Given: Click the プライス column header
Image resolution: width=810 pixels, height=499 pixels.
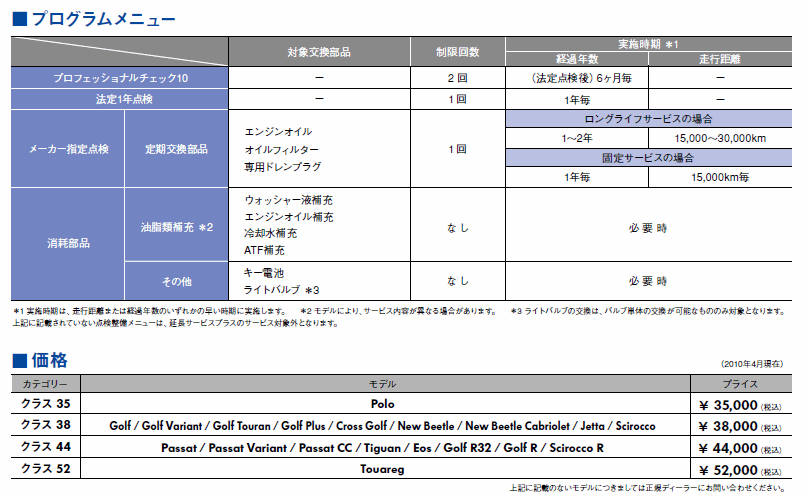Looking at the screenshot, I should click(x=740, y=384).
